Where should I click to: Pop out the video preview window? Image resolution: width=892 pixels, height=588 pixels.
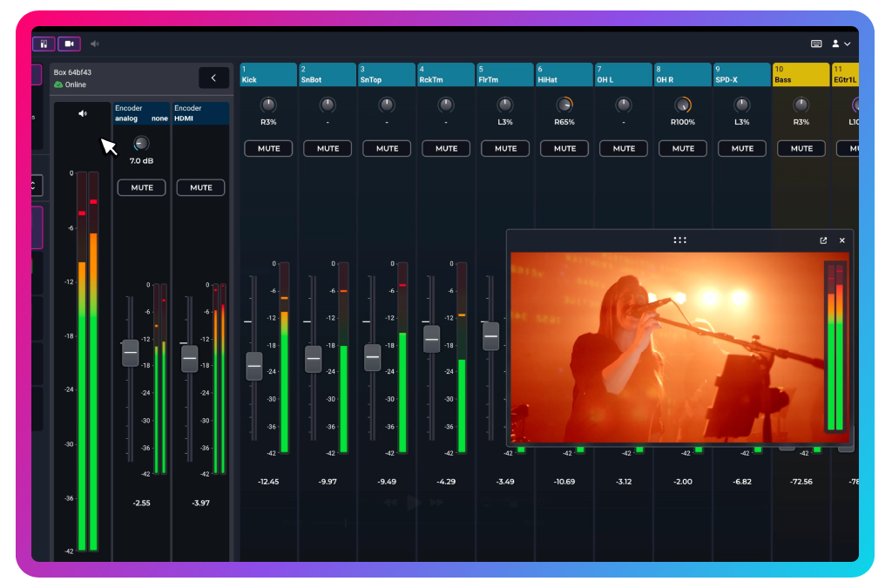(x=823, y=240)
